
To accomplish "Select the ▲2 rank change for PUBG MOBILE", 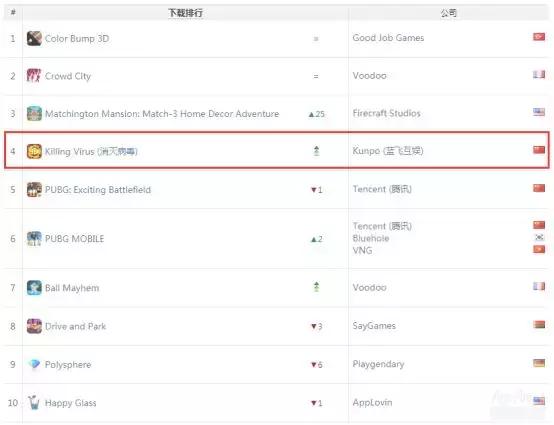I will 316,239.
